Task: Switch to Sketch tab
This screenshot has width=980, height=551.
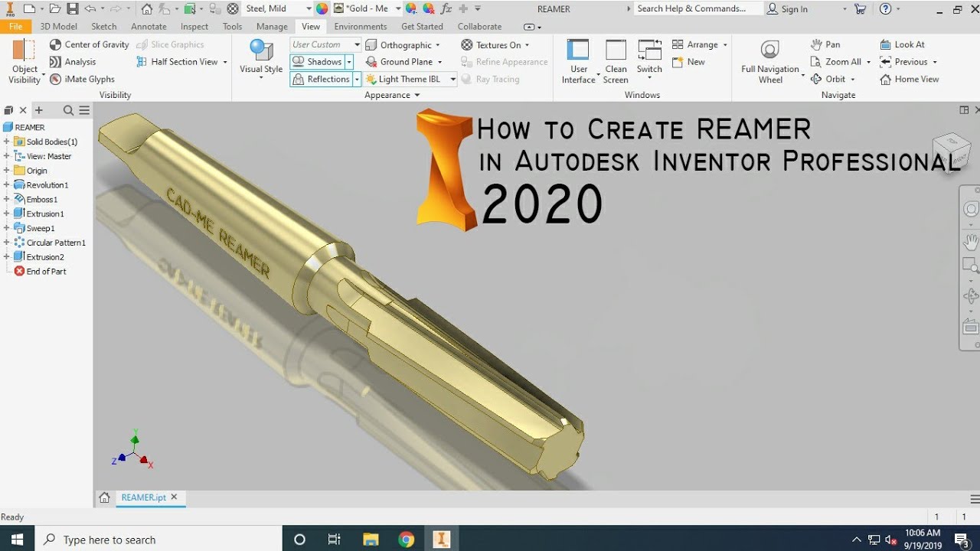Action: point(104,26)
